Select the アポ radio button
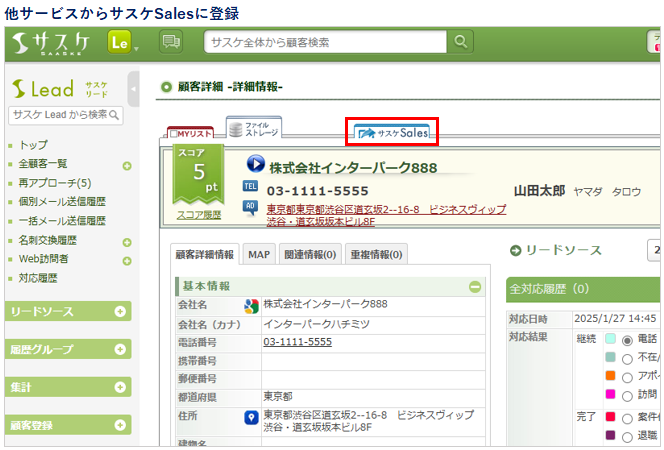The width and height of the screenshot is (664, 450). pos(627,377)
